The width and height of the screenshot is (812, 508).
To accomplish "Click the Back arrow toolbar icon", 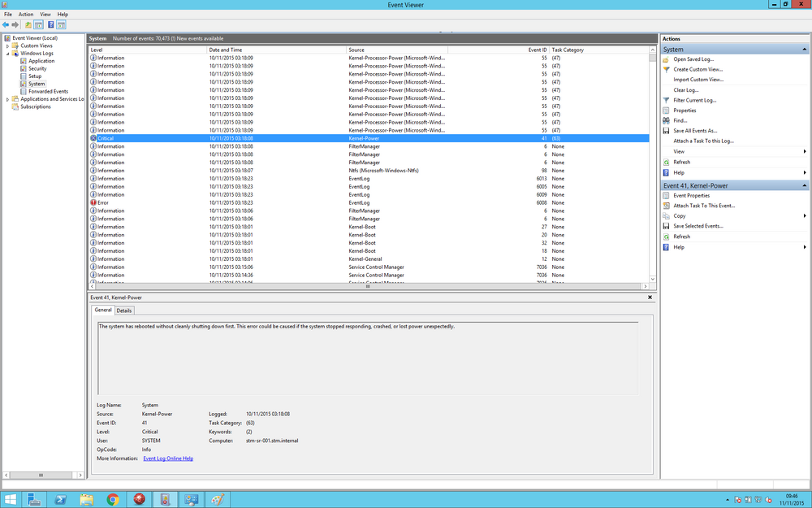I will [x=6, y=25].
